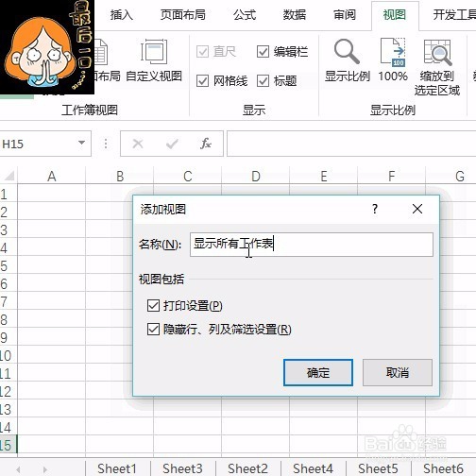Go to the previous sheet tab arrow
Image resolution: width=476 pixels, height=476 pixels.
coord(18,469)
